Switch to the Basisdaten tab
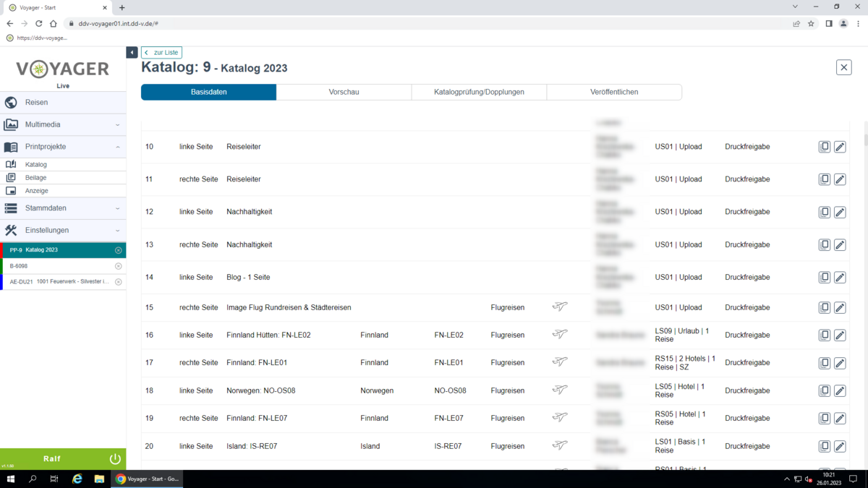The height and width of the screenshot is (488, 868). pos(208,92)
